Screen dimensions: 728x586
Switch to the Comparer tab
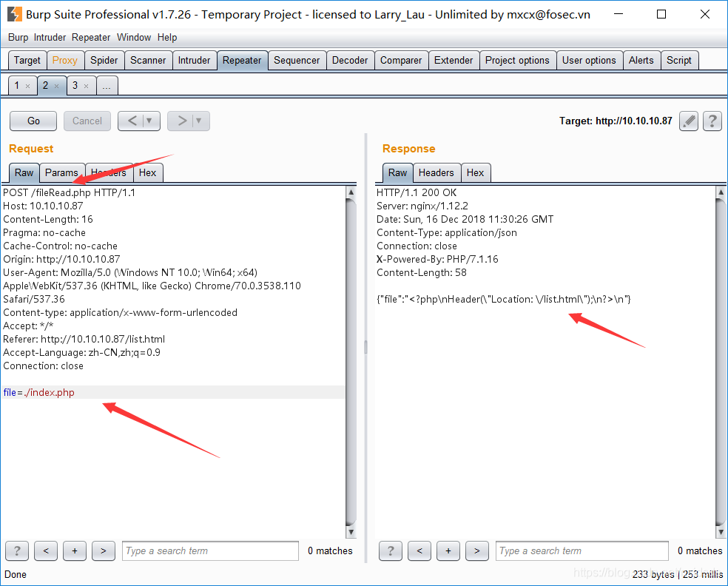(x=401, y=61)
